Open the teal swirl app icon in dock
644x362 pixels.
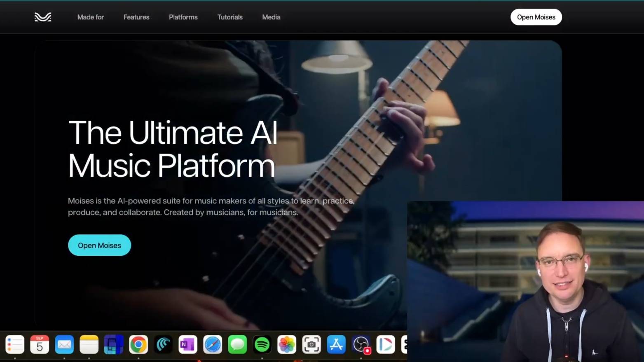point(163,344)
